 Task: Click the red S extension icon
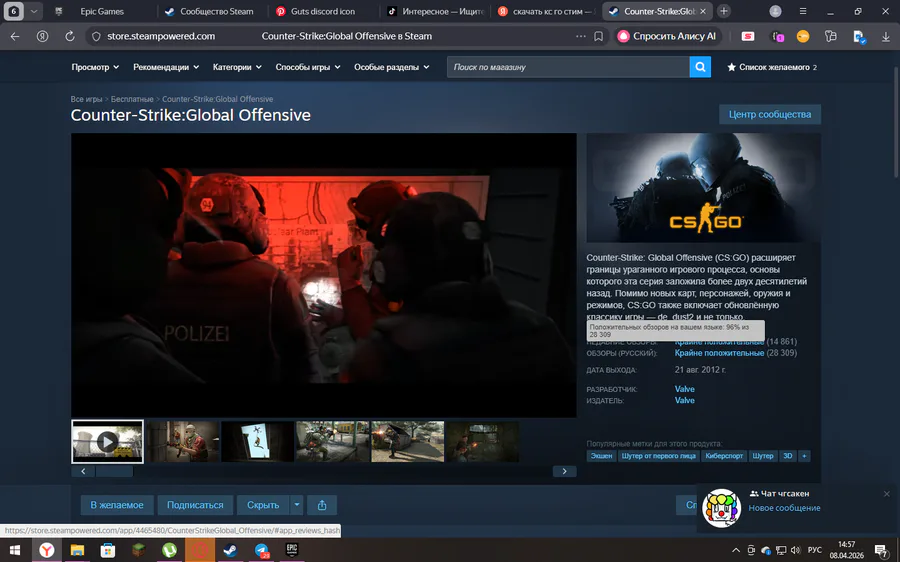tap(748, 36)
